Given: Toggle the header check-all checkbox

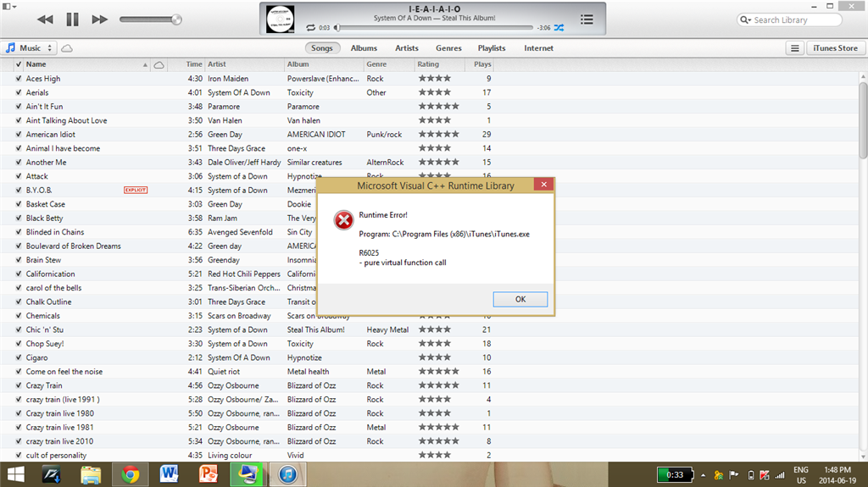Looking at the screenshot, I should [x=19, y=64].
